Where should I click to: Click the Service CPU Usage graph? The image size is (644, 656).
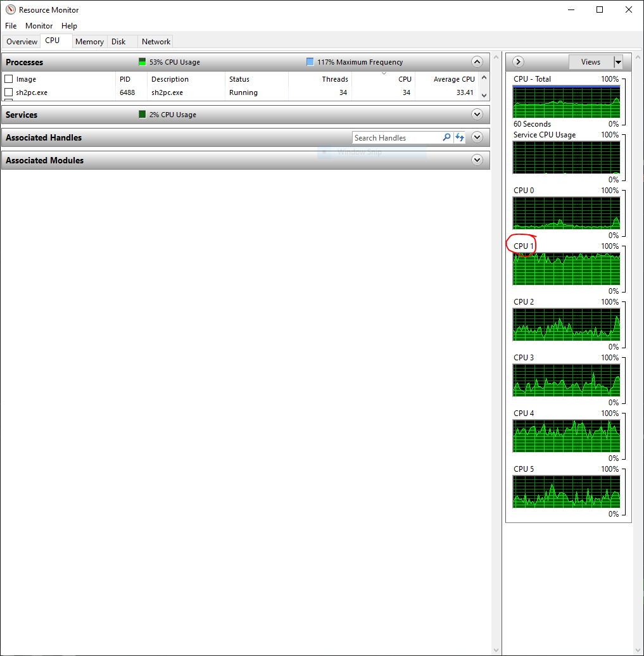coord(567,157)
